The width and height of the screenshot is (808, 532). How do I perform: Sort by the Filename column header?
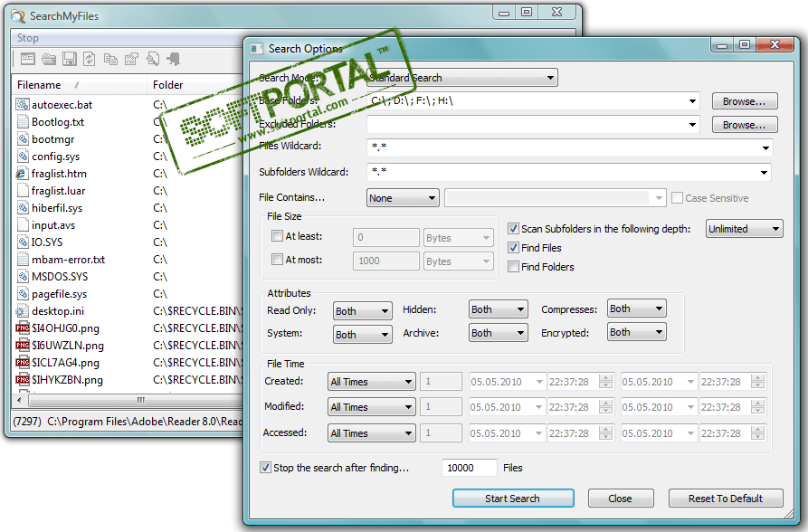[80, 85]
